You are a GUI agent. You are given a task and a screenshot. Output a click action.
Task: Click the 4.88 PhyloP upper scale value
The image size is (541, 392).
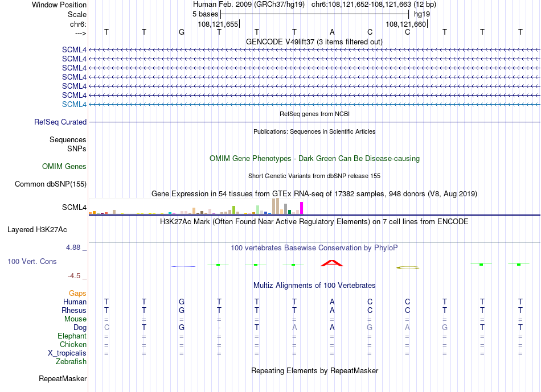(x=73, y=247)
